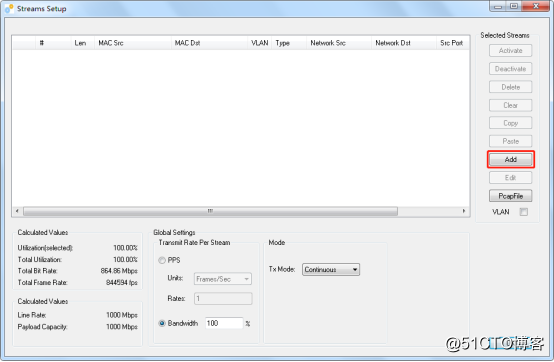The width and height of the screenshot is (554, 362).
Task: Click the Total Frame Rate value 844594 fps
Action: (122, 283)
